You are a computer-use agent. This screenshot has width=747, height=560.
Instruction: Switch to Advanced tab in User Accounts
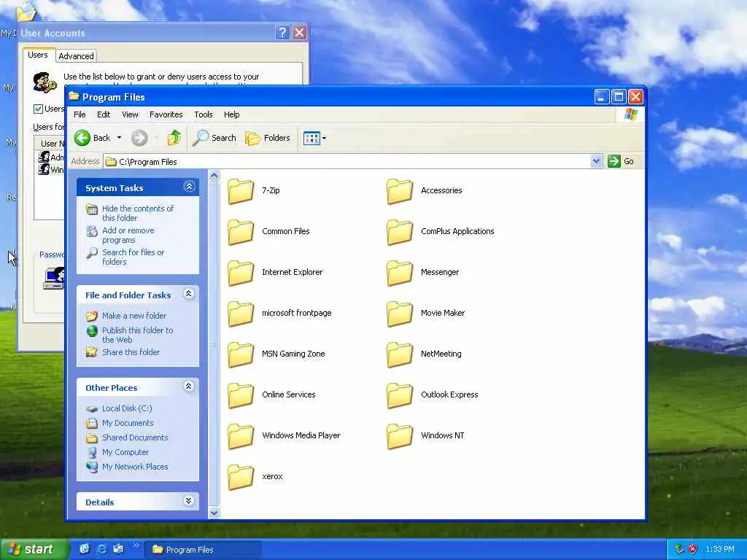[76, 56]
